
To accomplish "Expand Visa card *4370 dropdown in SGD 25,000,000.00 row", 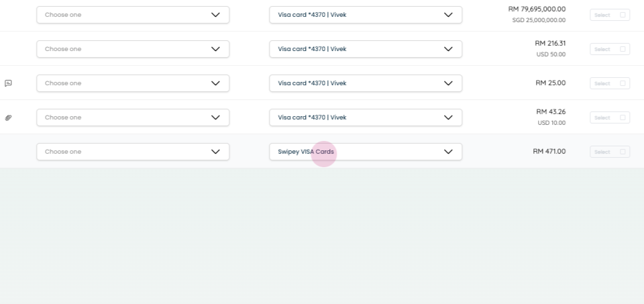I will 366,15.
